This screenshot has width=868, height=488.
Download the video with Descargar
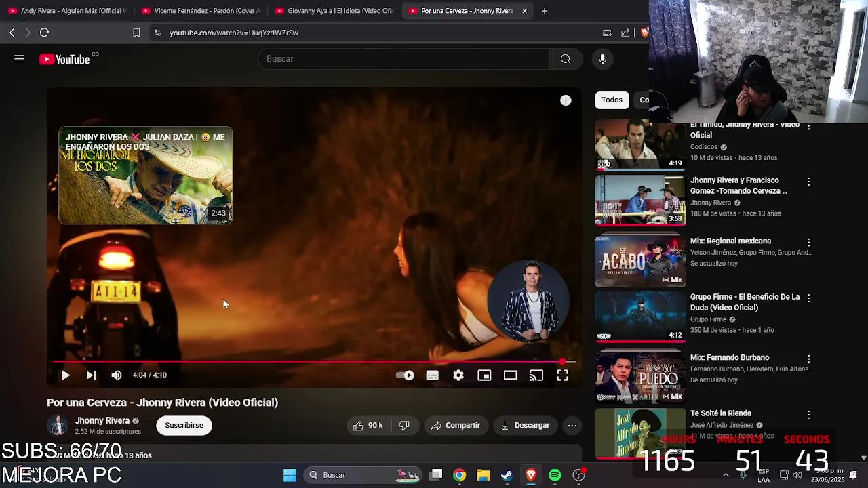(x=525, y=425)
